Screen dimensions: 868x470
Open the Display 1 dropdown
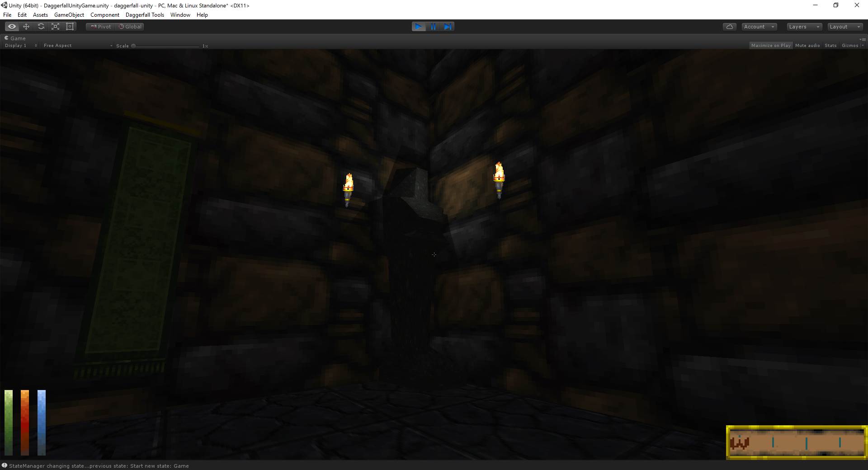point(21,46)
